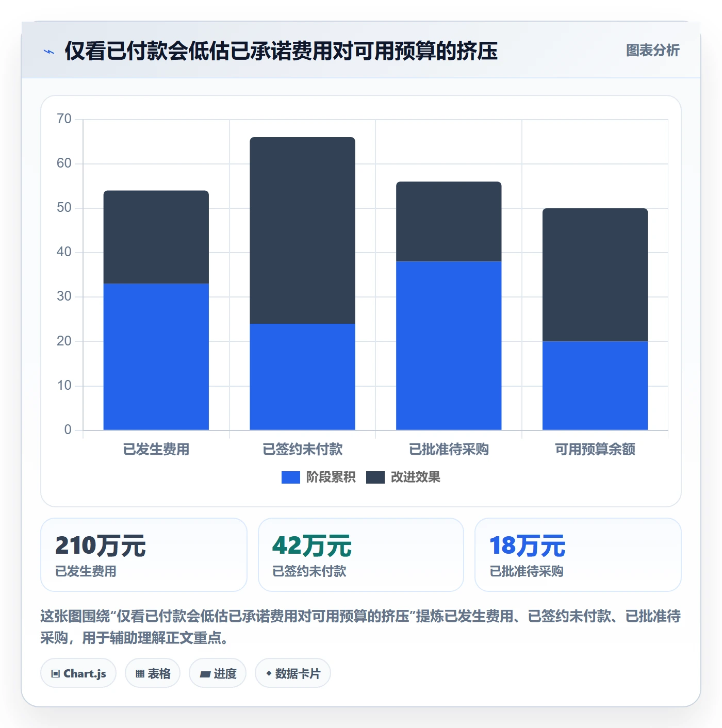Click the lightning icon beside the title
This screenshot has width=722, height=728.
tap(49, 52)
